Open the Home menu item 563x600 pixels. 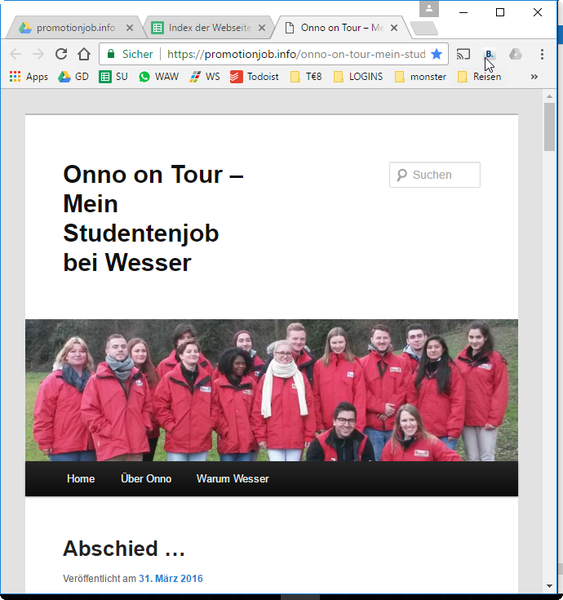81,479
